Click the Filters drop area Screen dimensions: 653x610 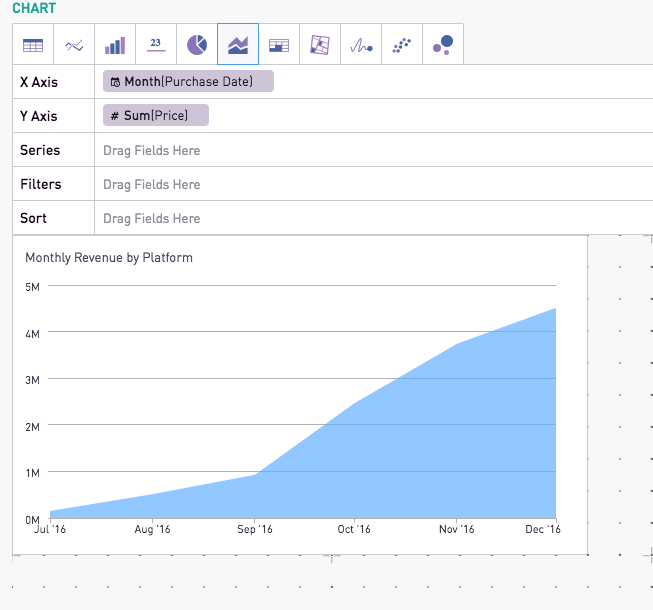[x=374, y=184]
